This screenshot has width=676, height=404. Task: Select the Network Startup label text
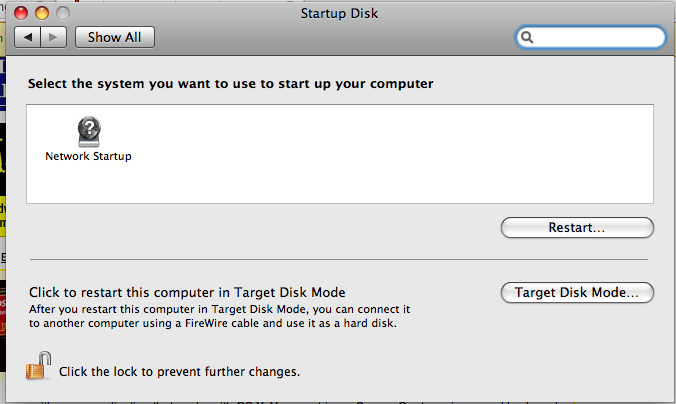88,156
